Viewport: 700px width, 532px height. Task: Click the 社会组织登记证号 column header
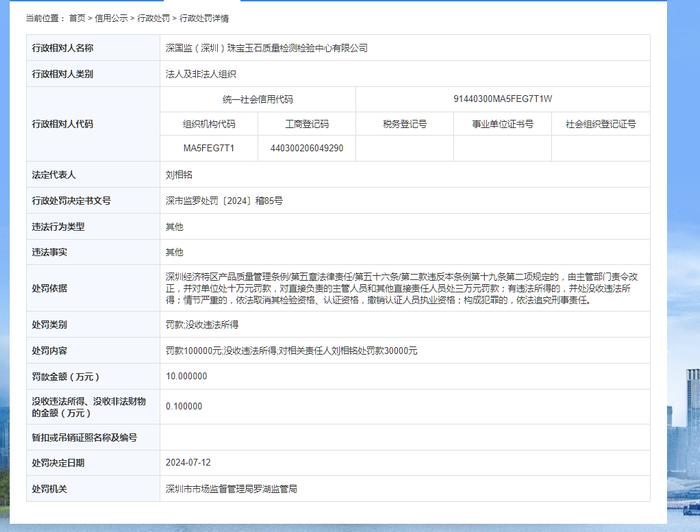[600, 124]
